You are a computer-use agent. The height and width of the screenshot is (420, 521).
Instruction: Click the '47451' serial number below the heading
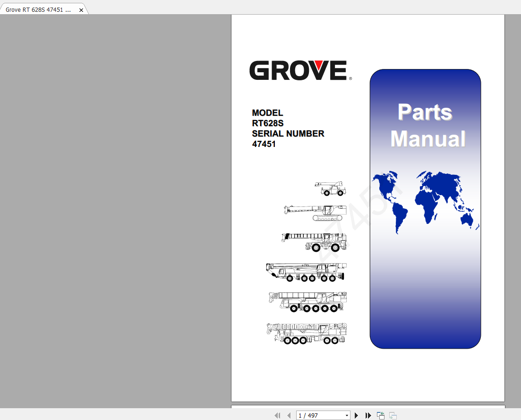[264, 144]
